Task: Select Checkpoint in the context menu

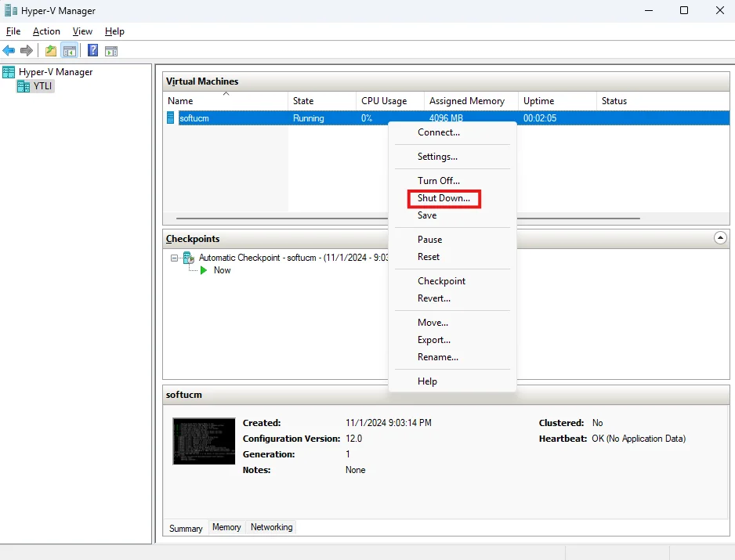Action: tap(452, 281)
